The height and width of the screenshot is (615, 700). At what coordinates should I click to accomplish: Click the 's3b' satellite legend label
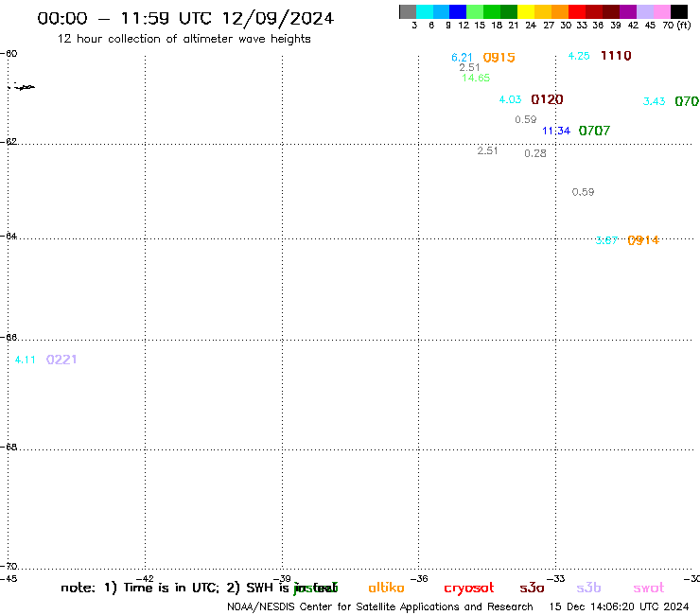click(588, 588)
